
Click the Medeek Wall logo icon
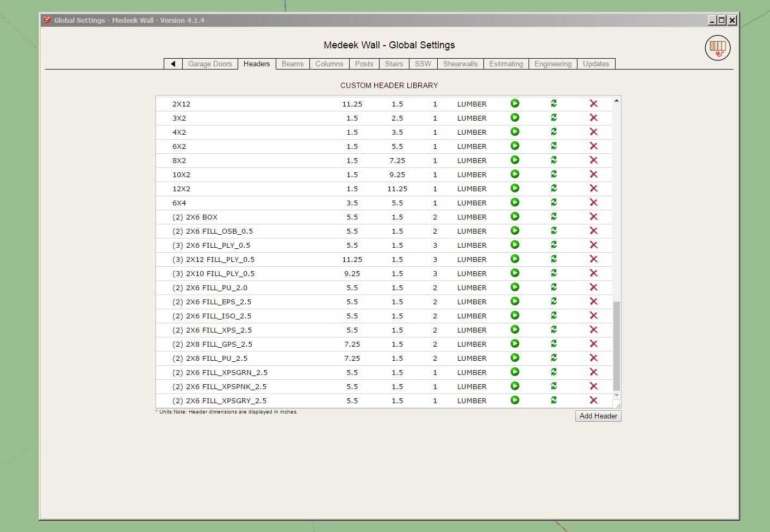(x=717, y=48)
